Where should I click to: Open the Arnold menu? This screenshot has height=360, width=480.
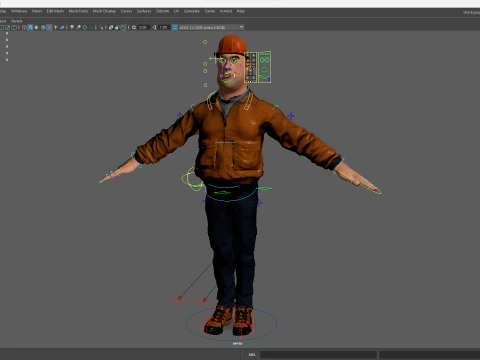tap(226, 11)
